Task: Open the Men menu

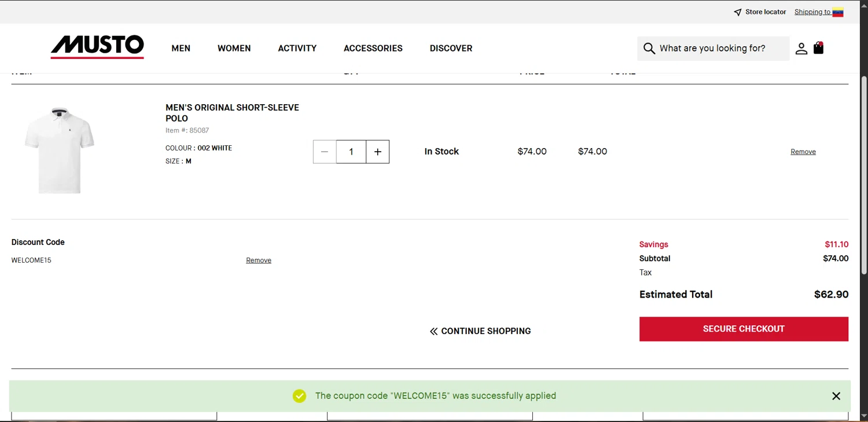Action: 181,49
